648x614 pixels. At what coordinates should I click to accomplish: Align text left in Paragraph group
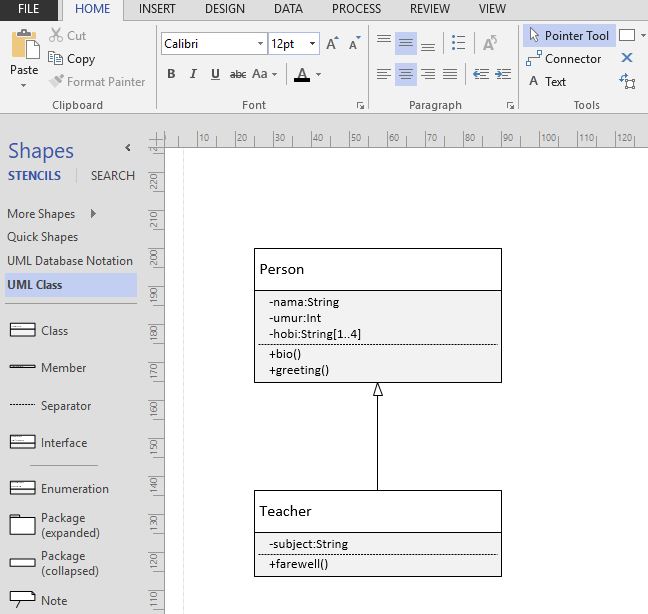pyautogui.click(x=384, y=74)
